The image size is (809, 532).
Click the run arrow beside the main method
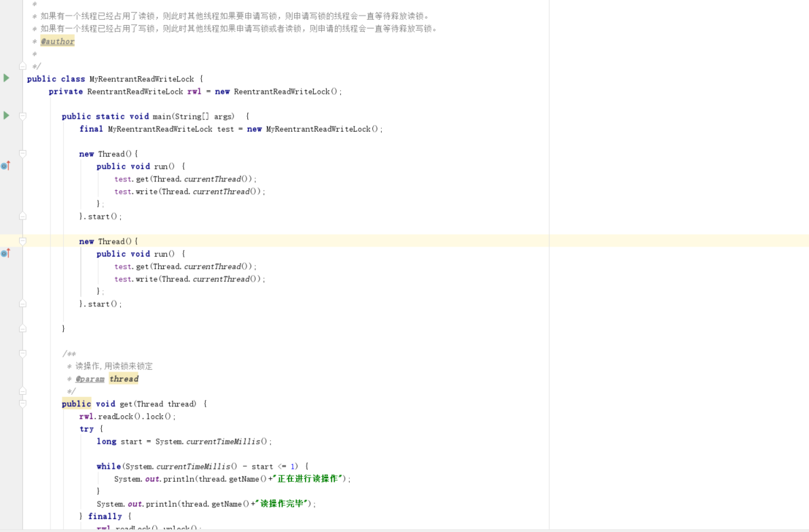point(6,116)
